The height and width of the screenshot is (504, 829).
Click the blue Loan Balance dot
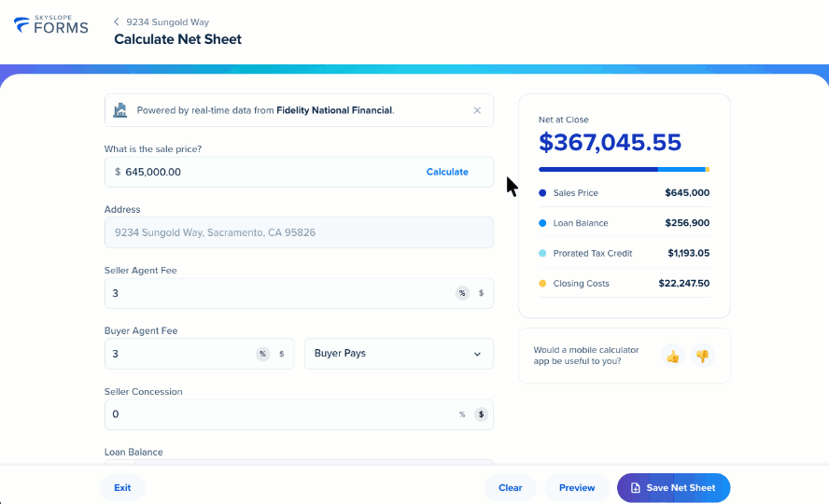[541, 223]
